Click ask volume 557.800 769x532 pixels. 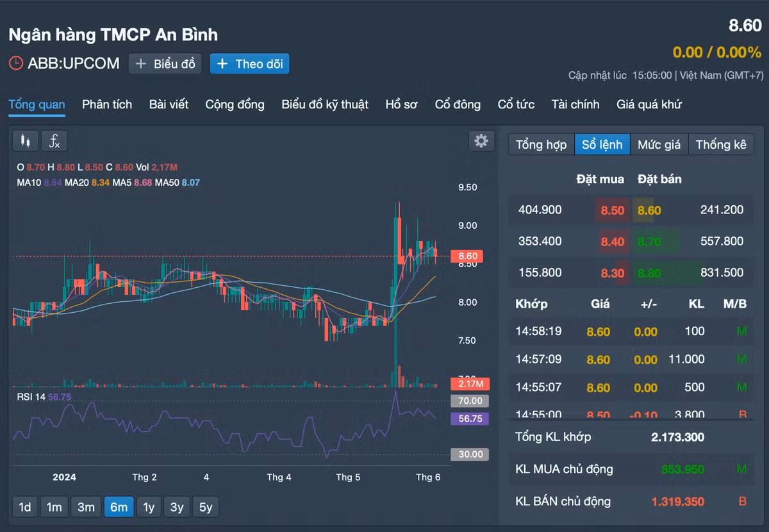pyautogui.click(x=722, y=241)
